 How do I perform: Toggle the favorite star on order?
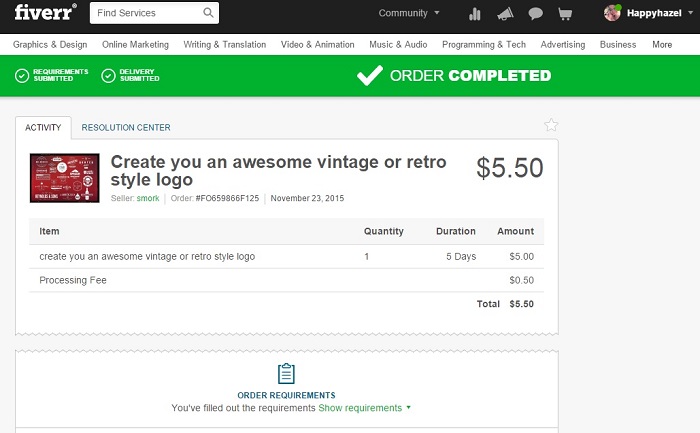551,125
